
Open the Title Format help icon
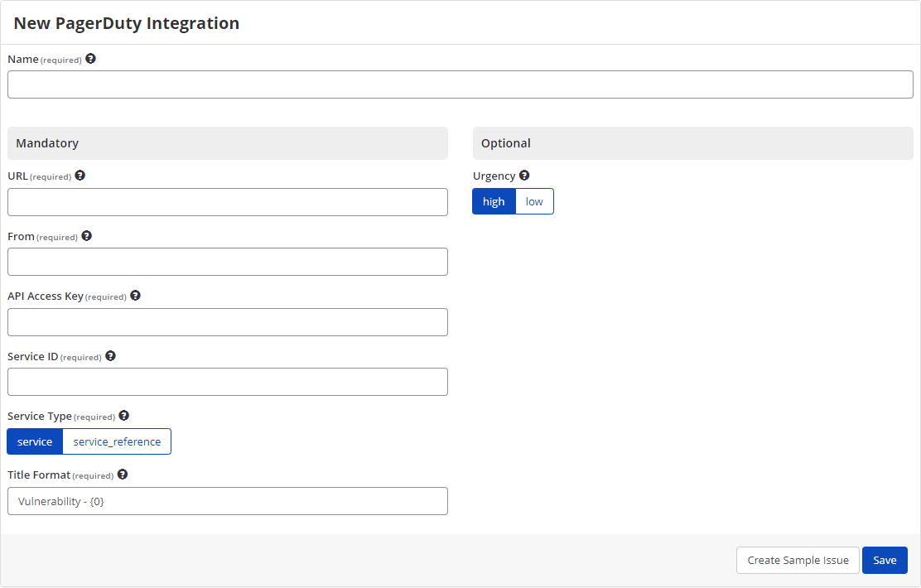point(122,474)
